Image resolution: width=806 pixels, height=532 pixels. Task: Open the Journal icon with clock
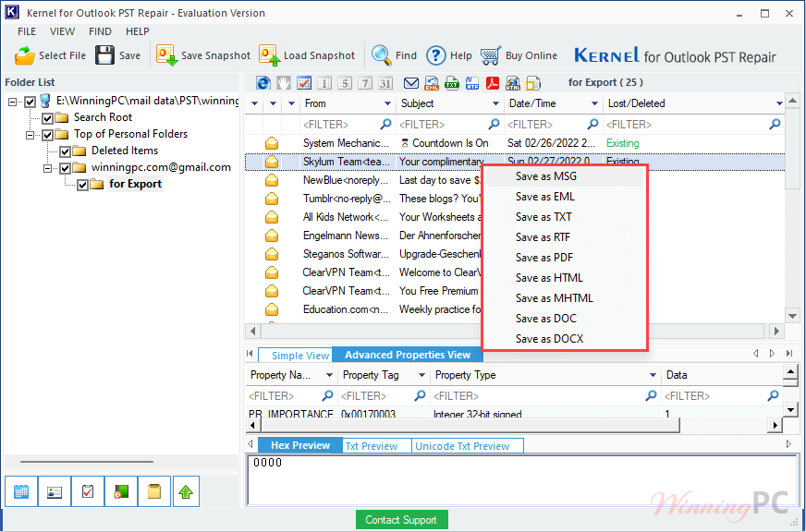tap(121, 491)
